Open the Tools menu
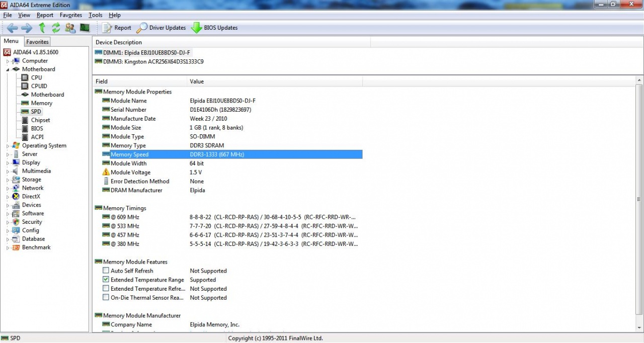Image resolution: width=644 pixels, height=343 pixels. [96, 15]
